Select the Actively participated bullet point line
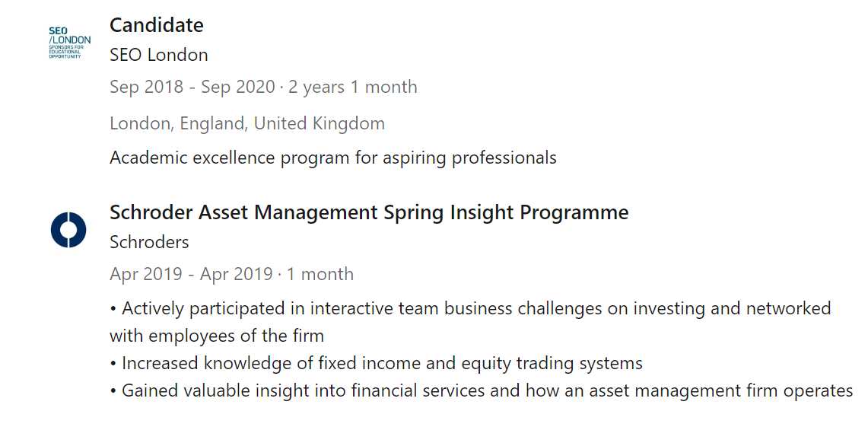The width and height of the screenshot is (868, 427). coord(472,308)
